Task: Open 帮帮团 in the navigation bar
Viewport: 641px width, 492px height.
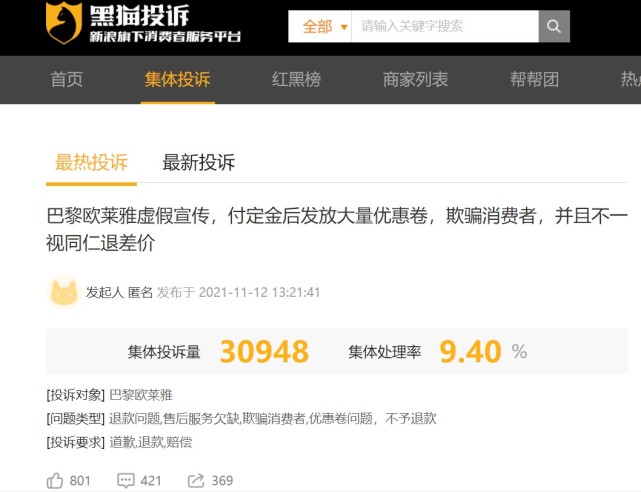Action: coord(534,79)
